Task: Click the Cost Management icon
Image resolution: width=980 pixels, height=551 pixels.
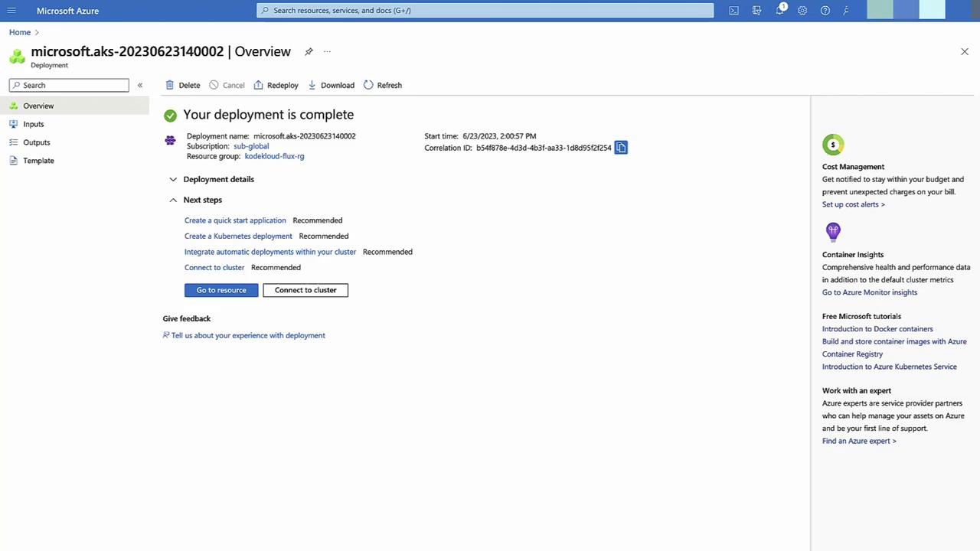Action: pyautogui.click(x=833, y=144)
